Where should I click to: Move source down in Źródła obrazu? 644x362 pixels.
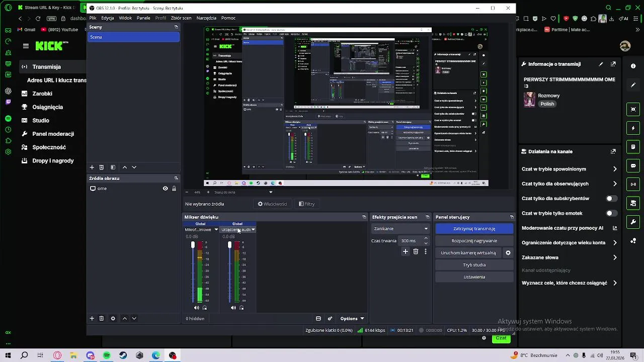point(134,318)
